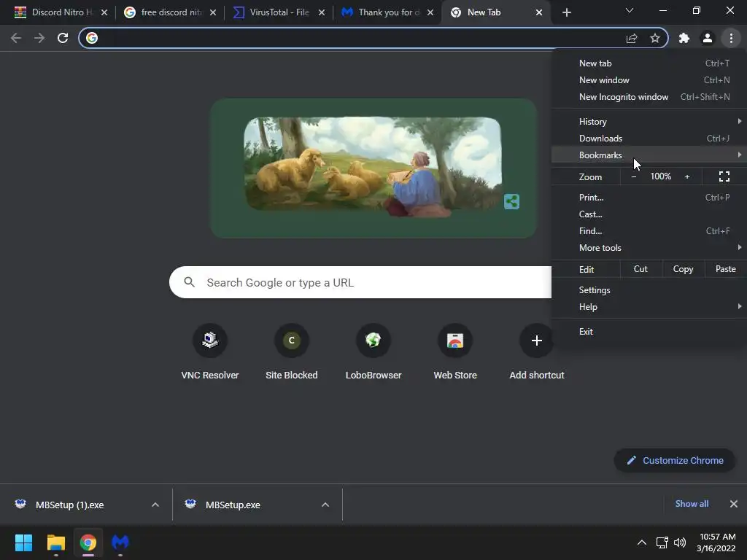This screenshot has height=560, width=747.
Task: Close the VirusTotal tab
Action: click(x=322, y=12)
